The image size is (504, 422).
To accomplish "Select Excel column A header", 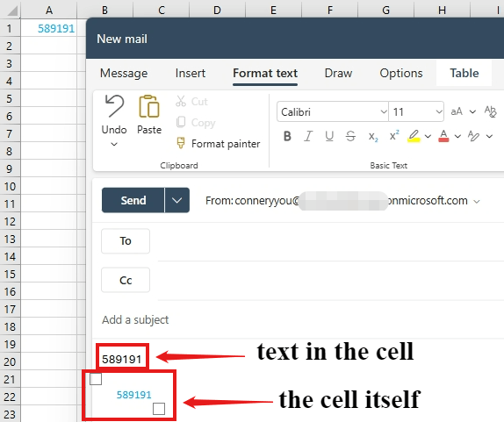I will point(49,10).
